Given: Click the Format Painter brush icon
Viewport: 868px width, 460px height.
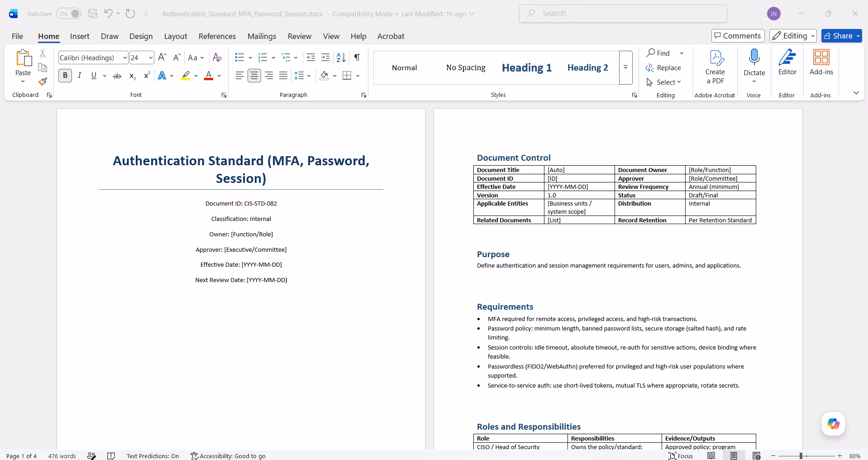Looking at the screenshot, I should (43, 81).
